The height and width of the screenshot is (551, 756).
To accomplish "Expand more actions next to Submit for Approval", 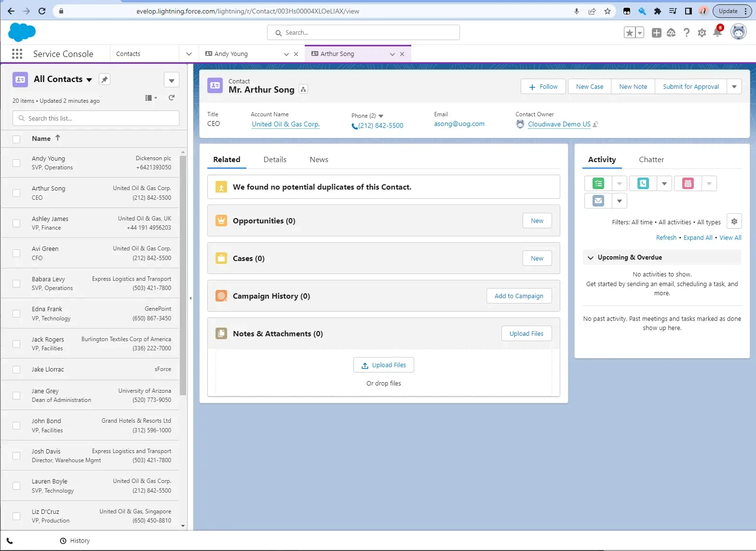I will click(734, 87).
